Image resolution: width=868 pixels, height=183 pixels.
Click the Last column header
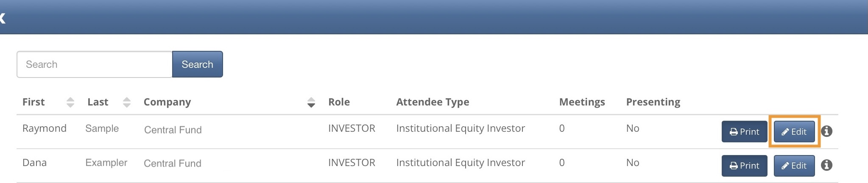98,102
